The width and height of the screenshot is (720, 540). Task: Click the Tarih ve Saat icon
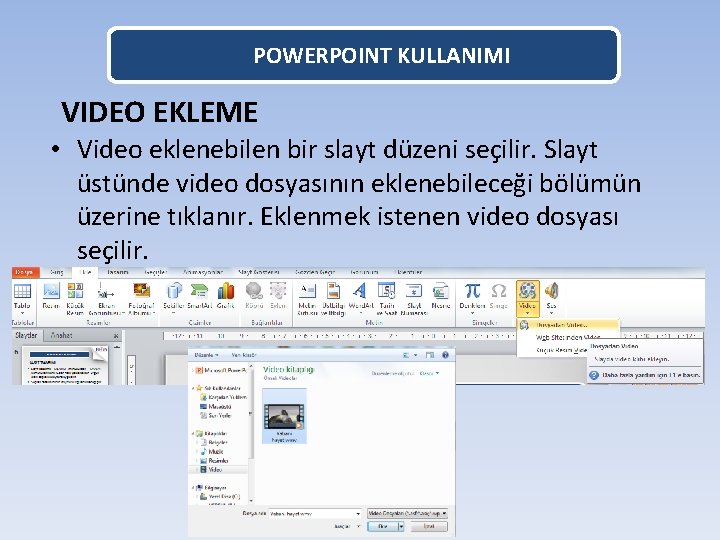387,291
